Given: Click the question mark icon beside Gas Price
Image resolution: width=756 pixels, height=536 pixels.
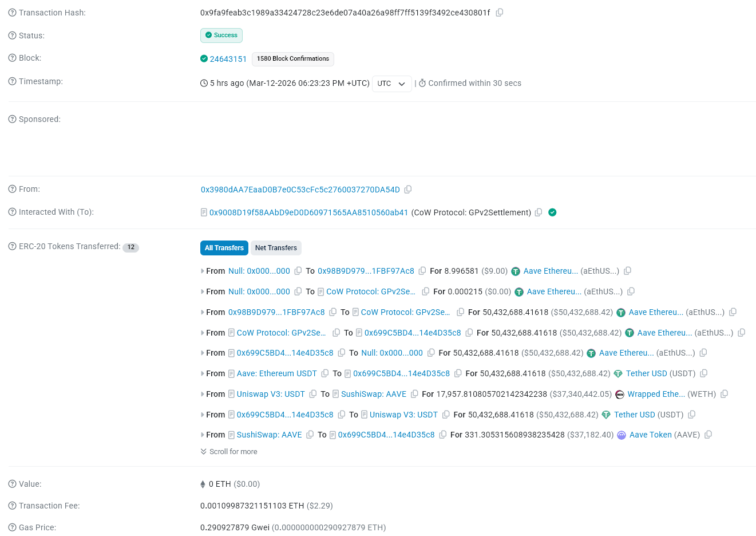Looking at the screenshot, I should pyautogui.click(x=11, y=527).
